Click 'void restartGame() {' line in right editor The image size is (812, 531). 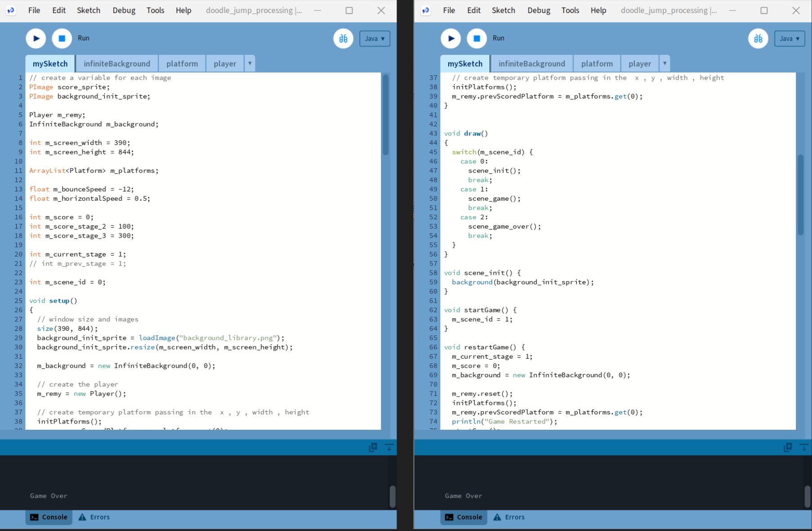pyautogui.click(x=484, y=347)
